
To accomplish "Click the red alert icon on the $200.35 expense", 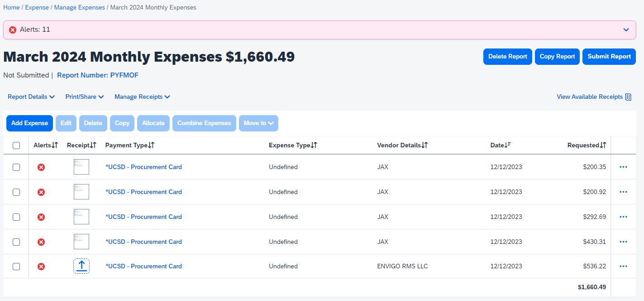I will (41, 167).
